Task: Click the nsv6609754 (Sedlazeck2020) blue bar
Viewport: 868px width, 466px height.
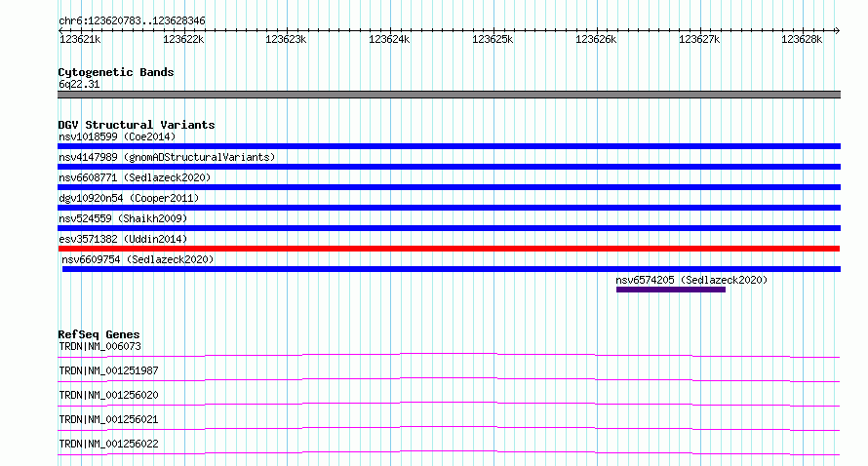Action: (452, 269)
